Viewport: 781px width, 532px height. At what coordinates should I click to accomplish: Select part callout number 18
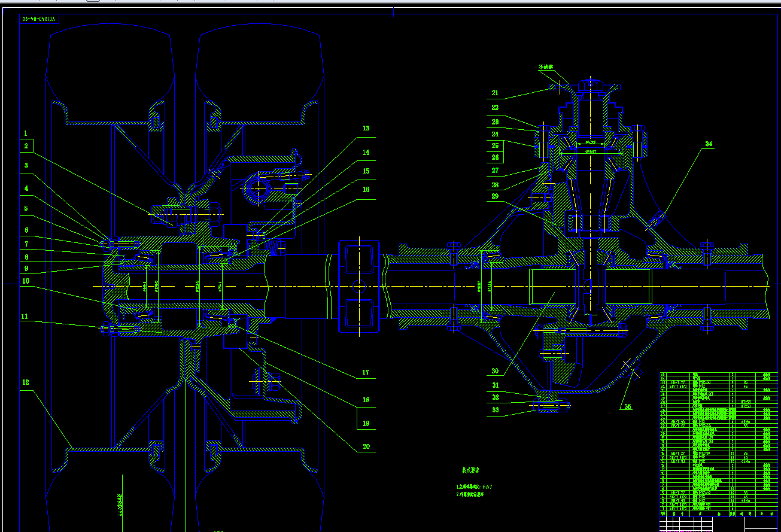pyautogui.click(x=366, y=400)
